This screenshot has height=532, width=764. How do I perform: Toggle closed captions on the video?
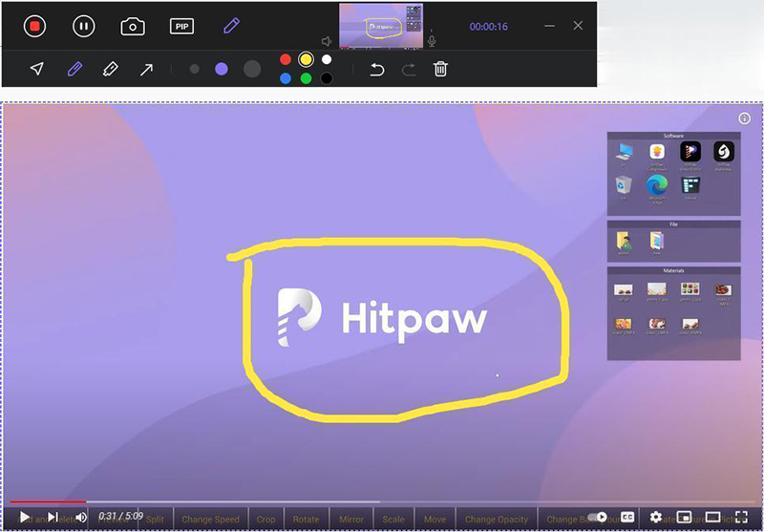[627, 517]
